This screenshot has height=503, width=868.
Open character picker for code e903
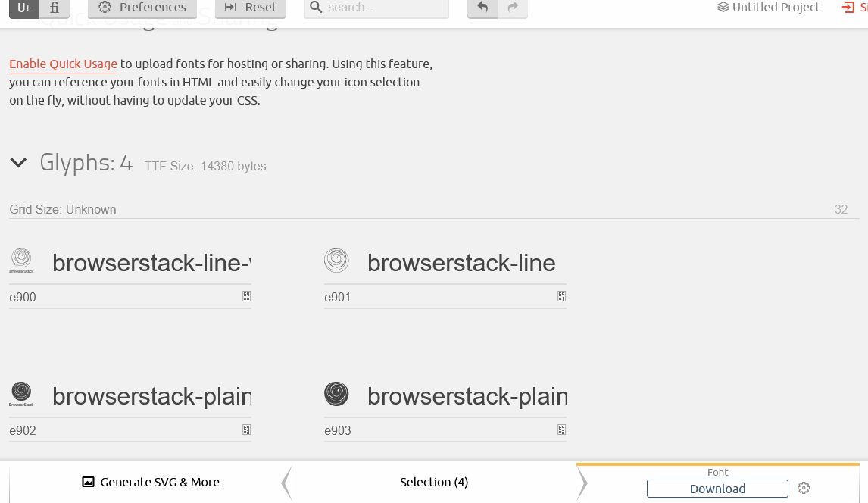(561, 430)
